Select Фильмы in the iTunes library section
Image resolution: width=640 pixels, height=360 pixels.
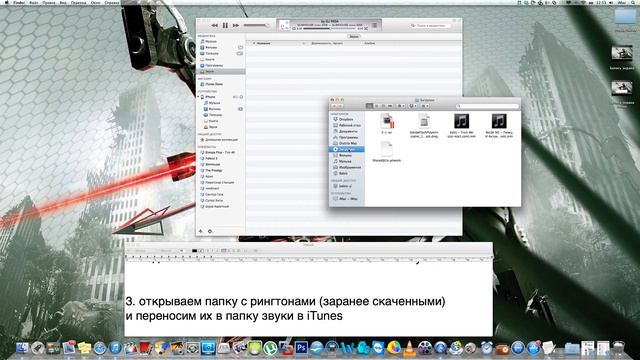(211, 47)
